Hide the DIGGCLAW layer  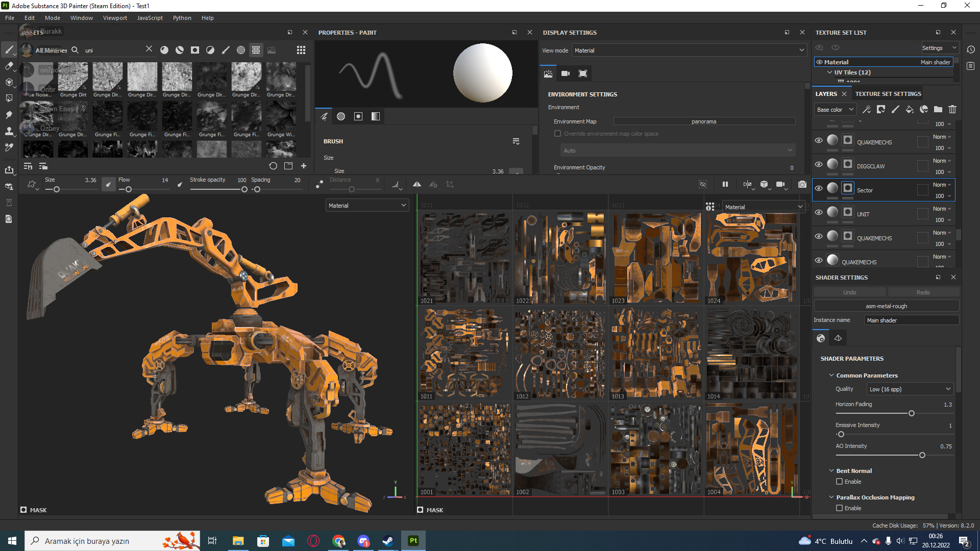coord(818,164)
